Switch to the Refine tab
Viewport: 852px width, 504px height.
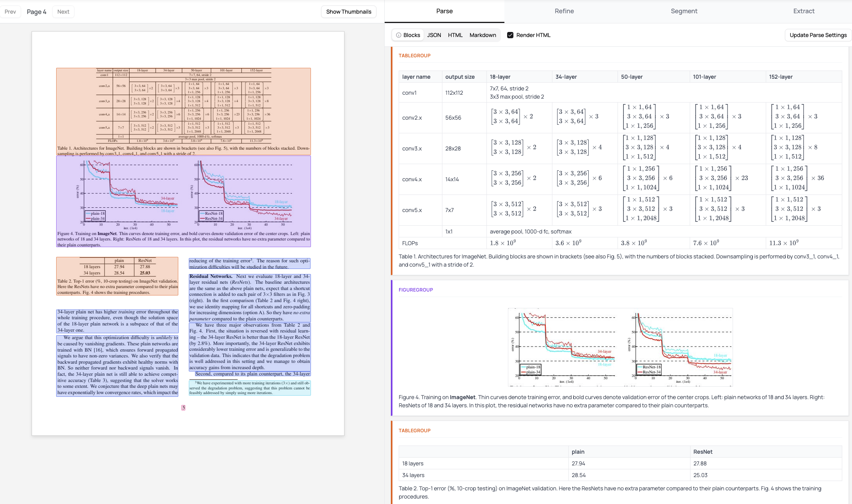(x=564, y=11)
